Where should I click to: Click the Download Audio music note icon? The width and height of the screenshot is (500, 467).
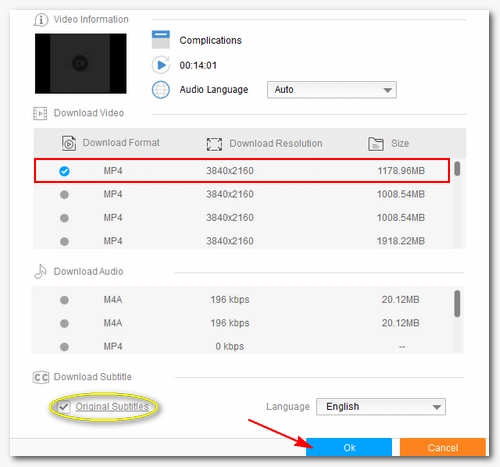coord(40,271)
